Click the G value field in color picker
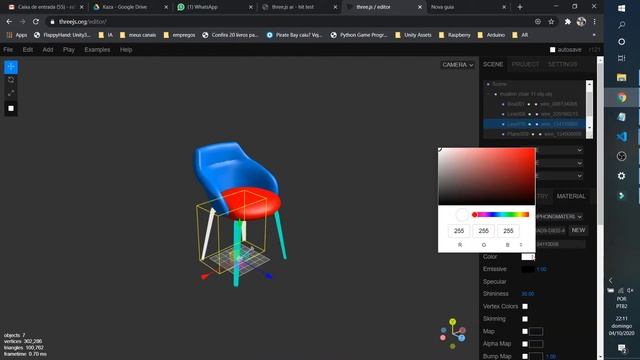This screenshot has height=360, width=640. coord(484,231)
